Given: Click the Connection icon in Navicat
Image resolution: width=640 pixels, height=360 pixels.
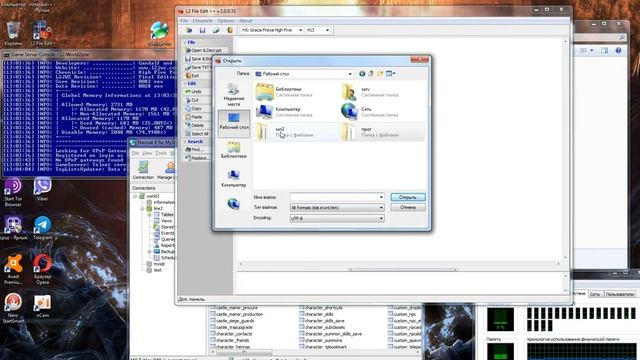Looking at the screenshot, I should [x=143, y=170].
